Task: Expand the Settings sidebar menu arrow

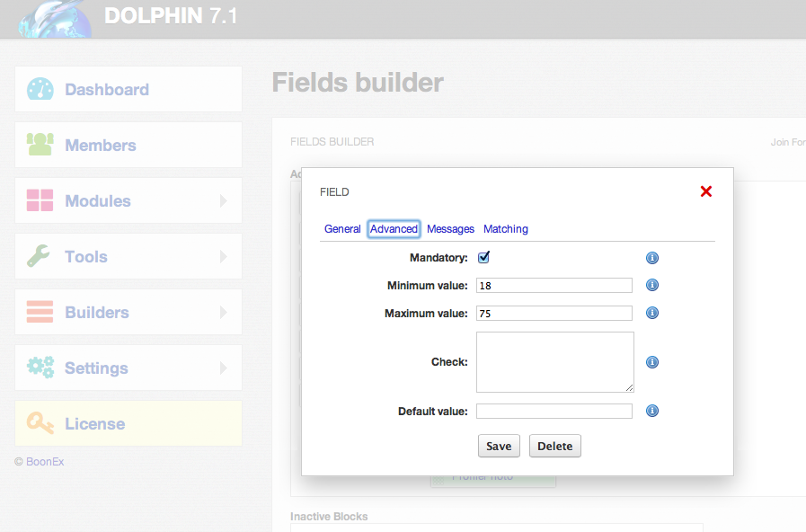Action: coord(223,368)
